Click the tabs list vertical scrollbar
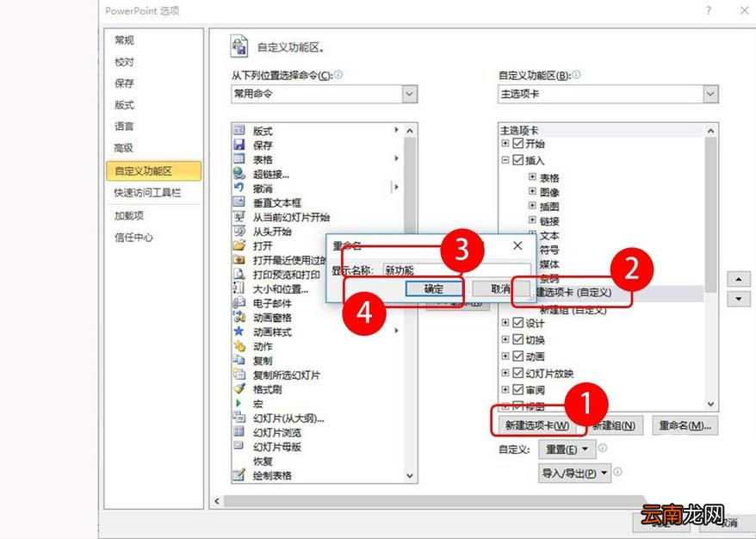756x539 pixels. click(x=710, y=267)
